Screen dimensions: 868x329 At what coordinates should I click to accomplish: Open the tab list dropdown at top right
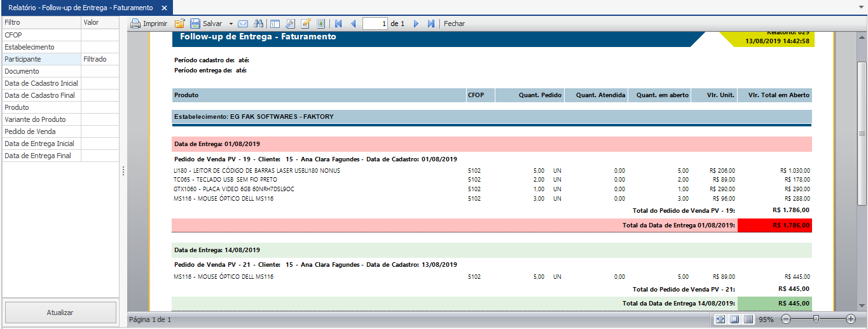pyautogui.click(x=860, y=8)
